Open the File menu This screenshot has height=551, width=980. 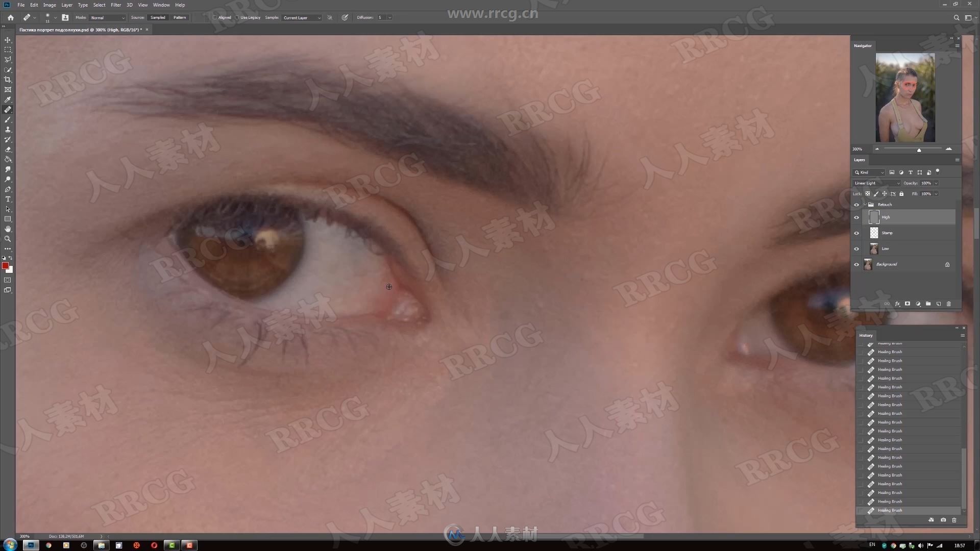[21, 5]
